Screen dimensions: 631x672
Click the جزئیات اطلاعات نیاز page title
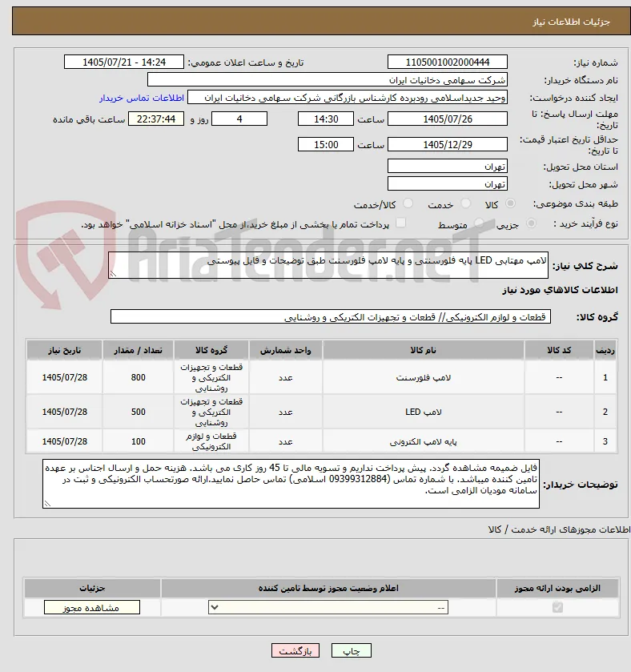point(571,22)
